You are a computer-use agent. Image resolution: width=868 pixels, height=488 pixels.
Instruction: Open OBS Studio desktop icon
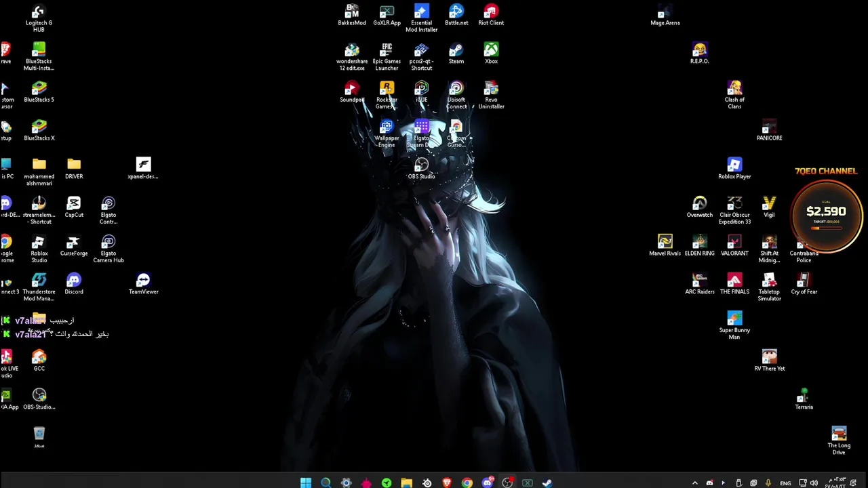(421, 169)
